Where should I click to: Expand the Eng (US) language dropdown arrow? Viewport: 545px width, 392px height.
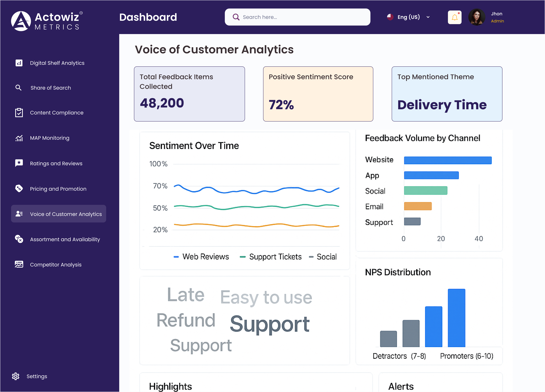[x=428, y=17]
